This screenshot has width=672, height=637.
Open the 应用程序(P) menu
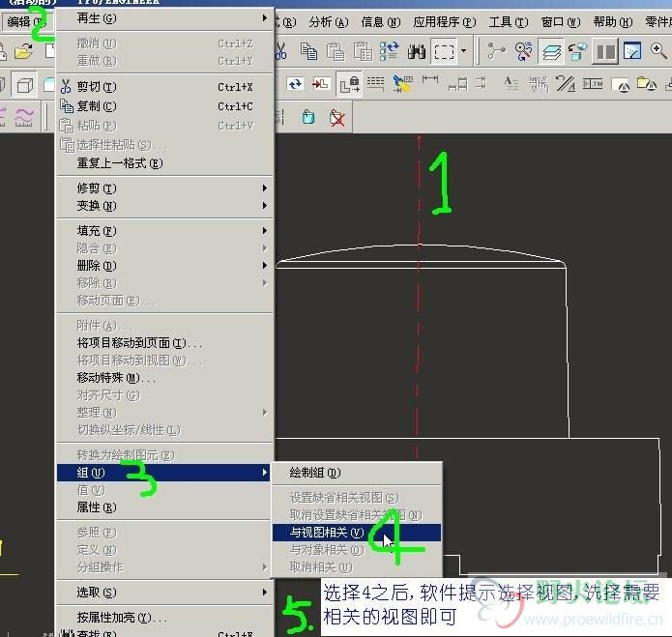pos(445,22)
